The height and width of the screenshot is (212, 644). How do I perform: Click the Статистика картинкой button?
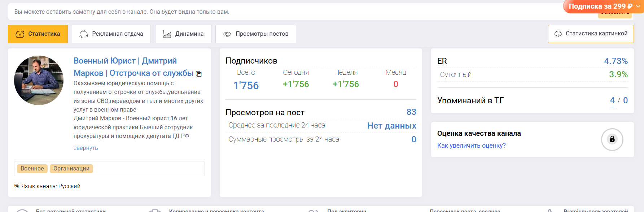coord(591,34)
